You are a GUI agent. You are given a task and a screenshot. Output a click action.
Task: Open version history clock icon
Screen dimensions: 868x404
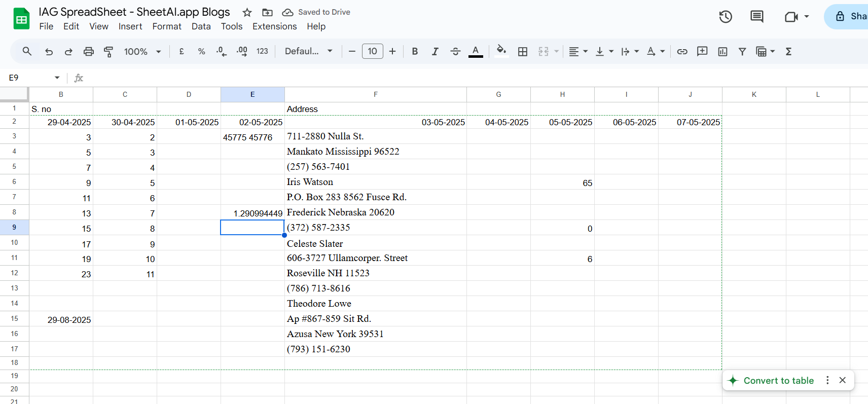[x=726, y=17]
